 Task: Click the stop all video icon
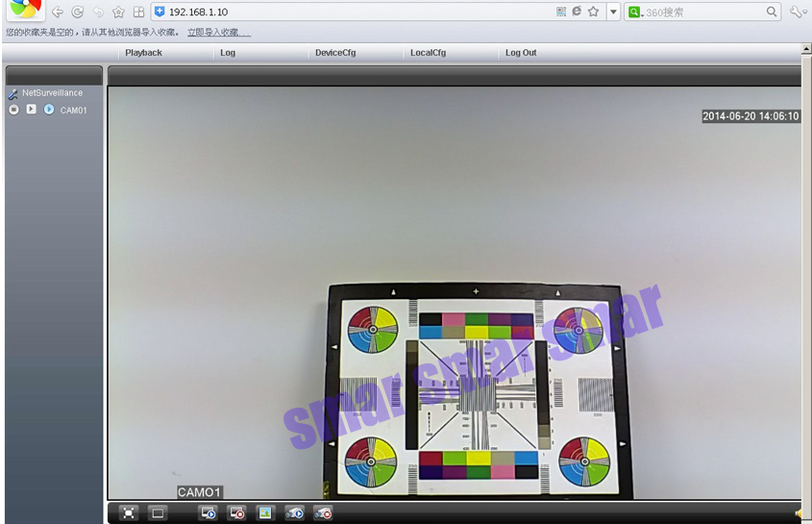coord(236,513)
